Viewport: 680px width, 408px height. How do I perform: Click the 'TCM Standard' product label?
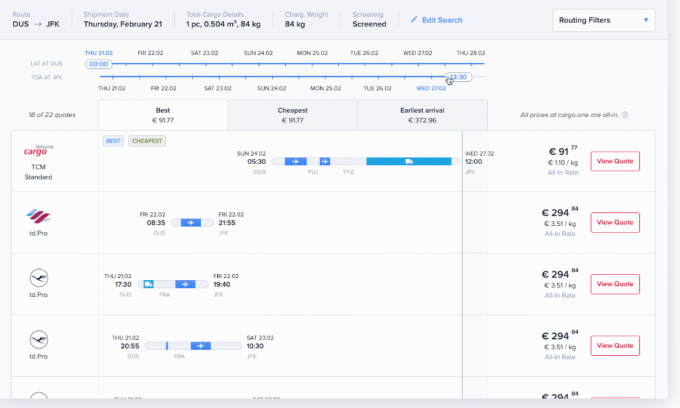(38, 172)
